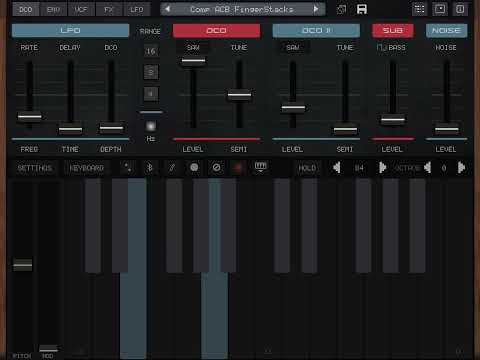Click the KEYBOARD button
Screen dimensions: 480x360
click(x=86, y=168)
